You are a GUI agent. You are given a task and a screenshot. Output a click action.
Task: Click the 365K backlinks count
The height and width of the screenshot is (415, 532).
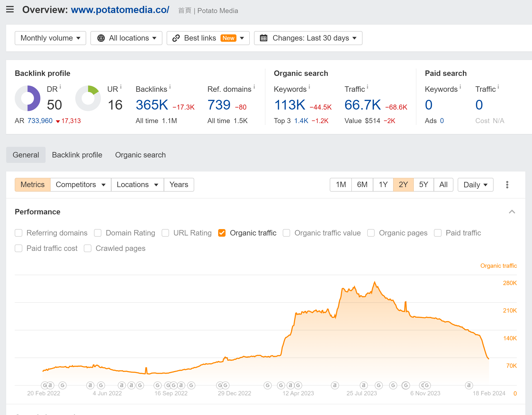pyautogui.click(x=152, y=105)
